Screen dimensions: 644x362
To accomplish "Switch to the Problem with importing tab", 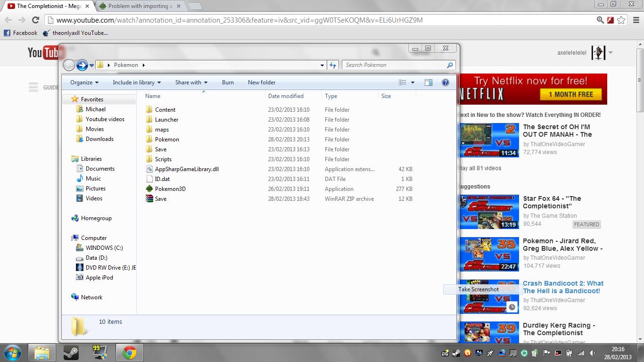I will pos(140,6).
